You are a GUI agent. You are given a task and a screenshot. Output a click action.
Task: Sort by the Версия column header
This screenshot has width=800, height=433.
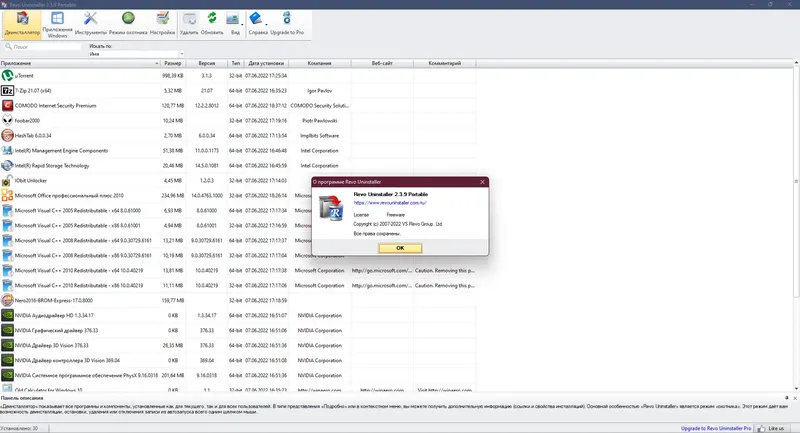click(206, 63)
